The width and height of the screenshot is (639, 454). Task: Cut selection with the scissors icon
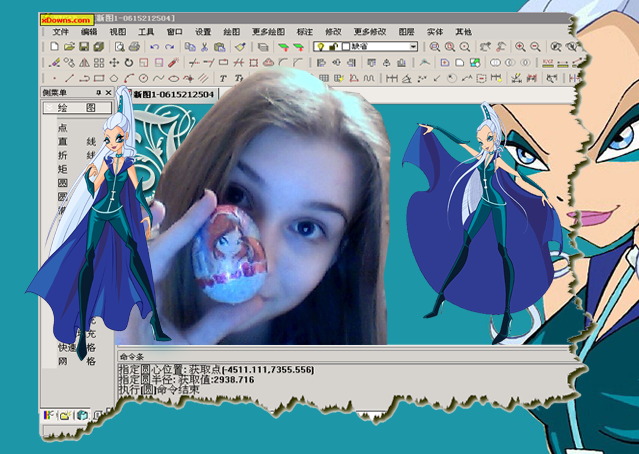[x=205, y=47]
